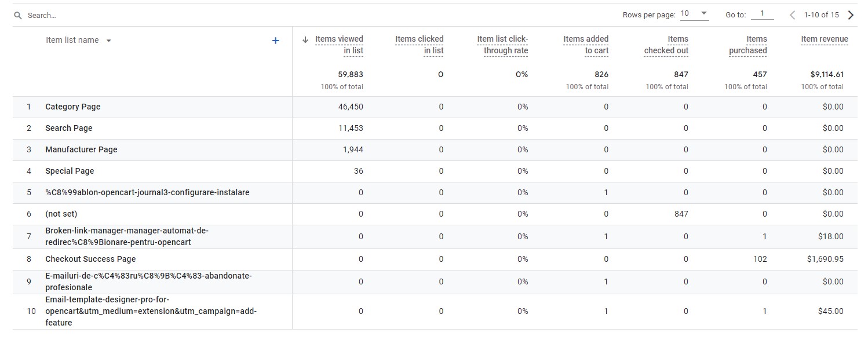Sort by Items viewed in list column
Screen dimensions: 868x340
(339, 45)
